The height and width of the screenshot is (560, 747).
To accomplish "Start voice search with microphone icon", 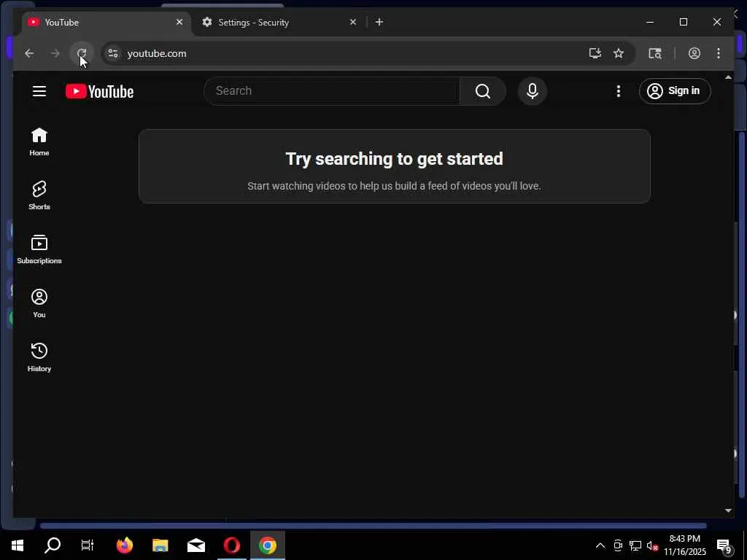I will point(532,91).
